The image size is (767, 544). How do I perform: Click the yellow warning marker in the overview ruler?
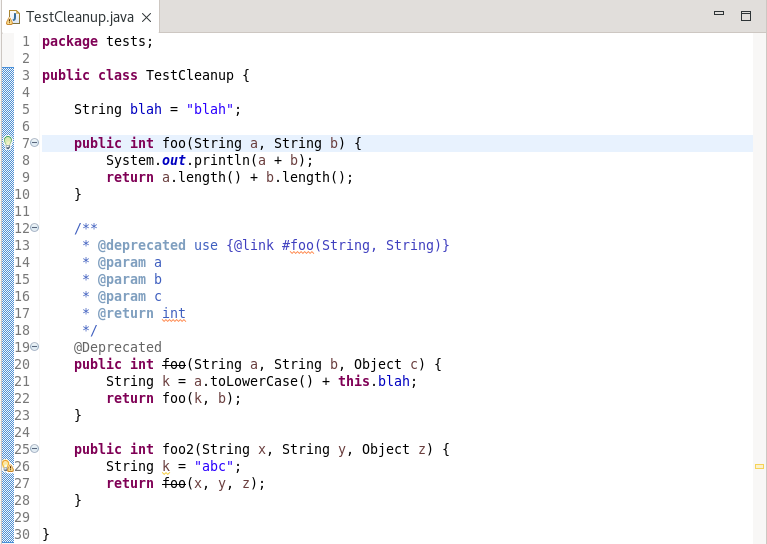tap(759, 466)
